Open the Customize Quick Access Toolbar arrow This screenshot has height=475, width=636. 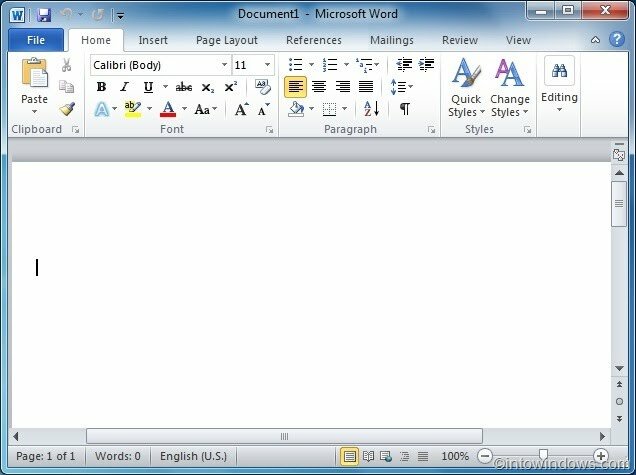120,16
